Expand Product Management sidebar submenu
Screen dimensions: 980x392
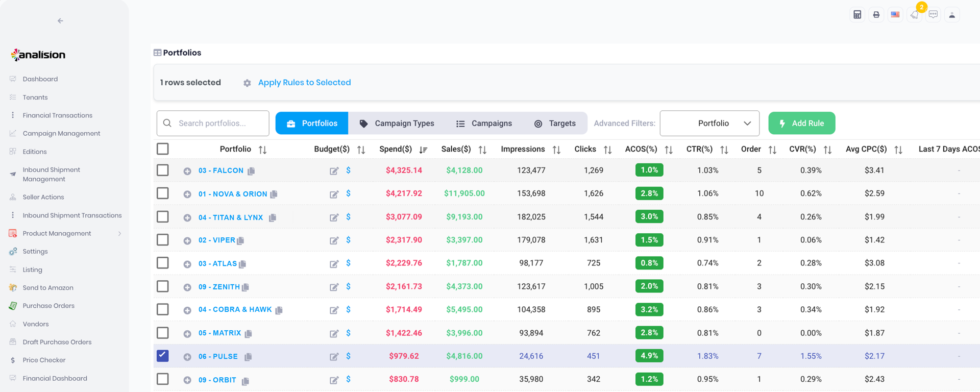pos(119,234)
